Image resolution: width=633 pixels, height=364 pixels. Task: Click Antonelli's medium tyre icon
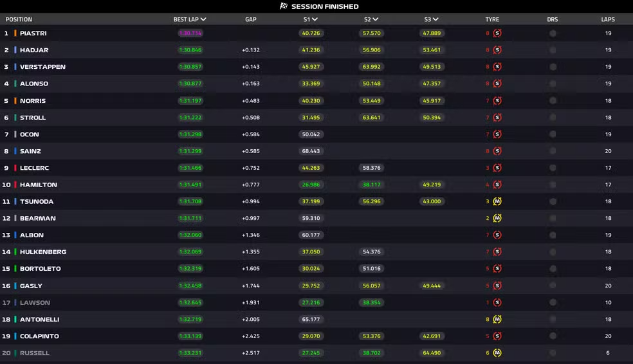click(497, 320)
